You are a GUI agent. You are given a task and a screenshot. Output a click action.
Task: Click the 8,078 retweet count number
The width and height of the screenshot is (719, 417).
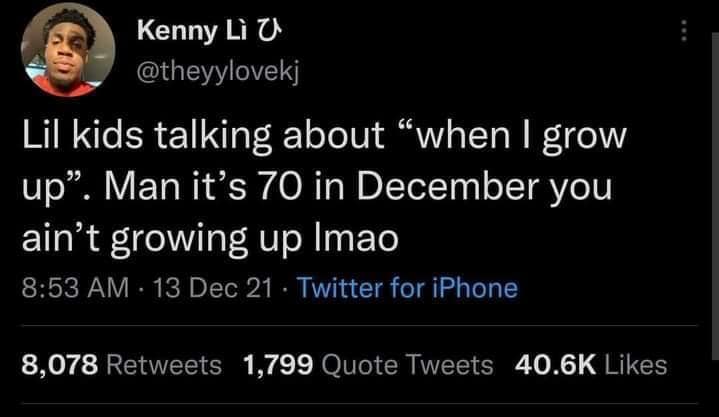pos(60,364)
